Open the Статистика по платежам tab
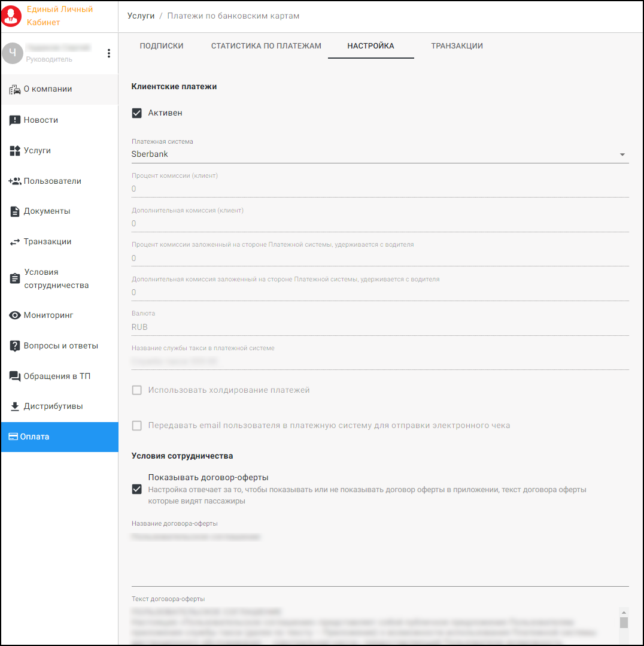Viewport: 644px width, 646px height. 266,46
